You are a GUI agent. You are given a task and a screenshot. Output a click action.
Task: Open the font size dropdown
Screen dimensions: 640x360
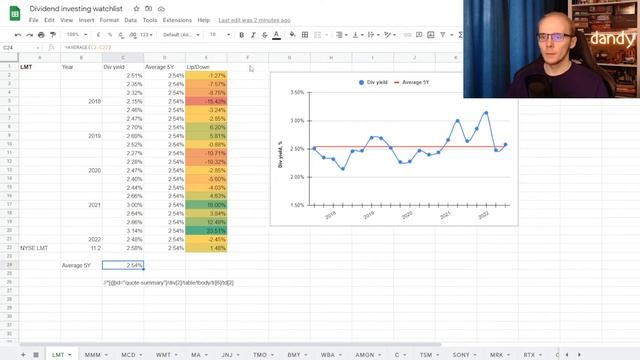pyautogui.click(x=220, y=35)
